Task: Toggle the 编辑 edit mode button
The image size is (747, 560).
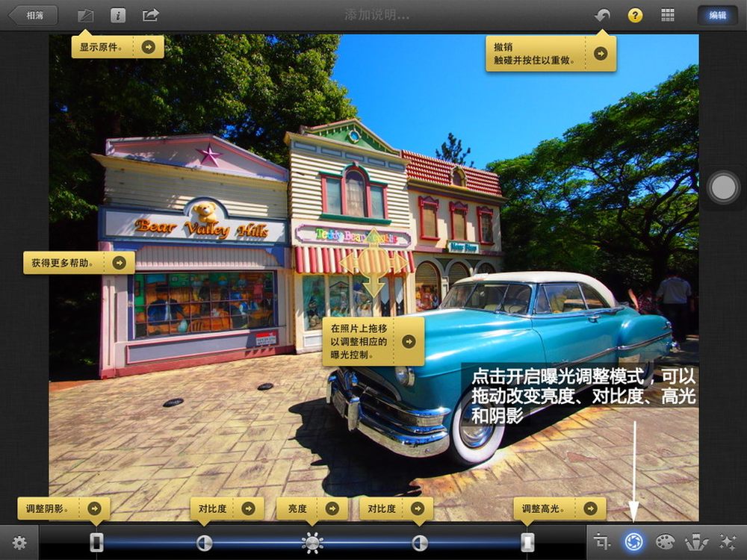Action: 717,15
